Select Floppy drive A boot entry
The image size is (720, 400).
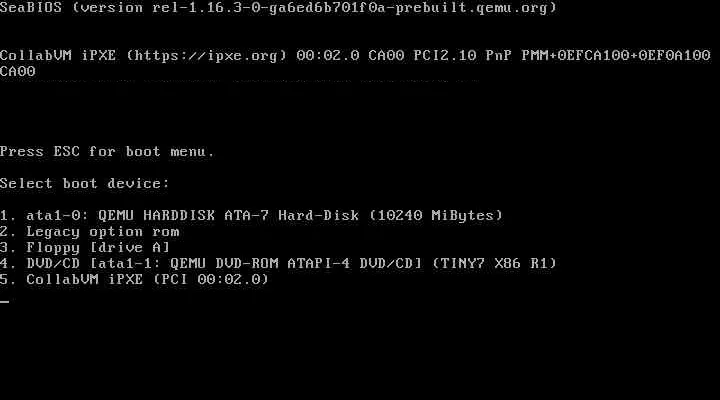coord(85,248)
